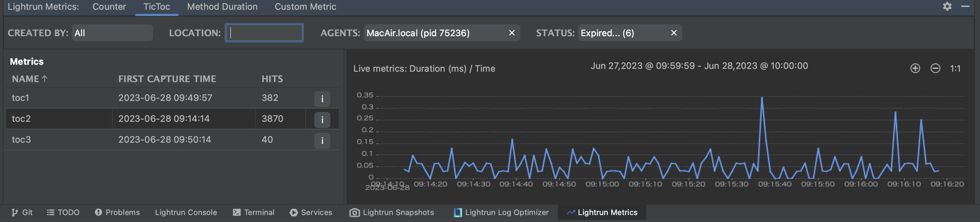Show info for toc1 metric
This screenshot has height=222, width=980.
point(322,99)
